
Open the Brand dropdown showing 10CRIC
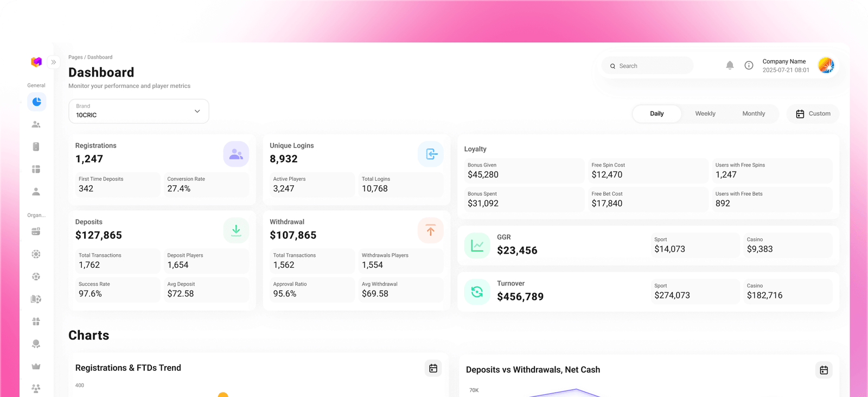(139, 111)
